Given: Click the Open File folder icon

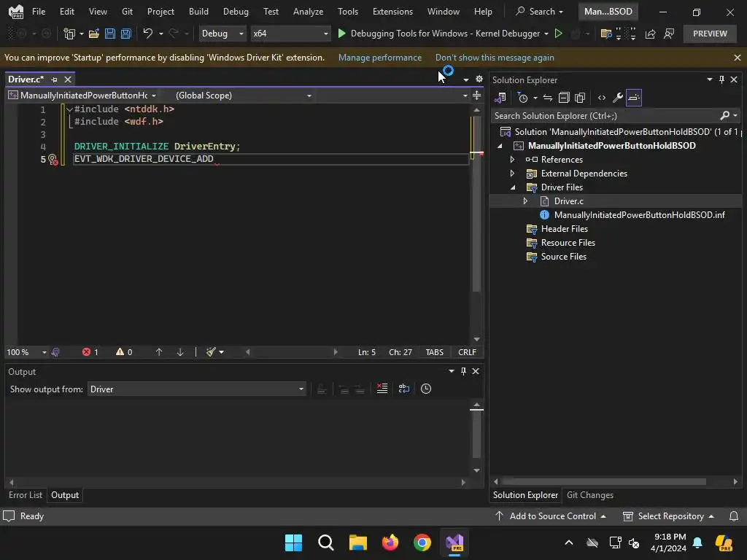Looking at the screenshot, I should (x=94, y=34).
